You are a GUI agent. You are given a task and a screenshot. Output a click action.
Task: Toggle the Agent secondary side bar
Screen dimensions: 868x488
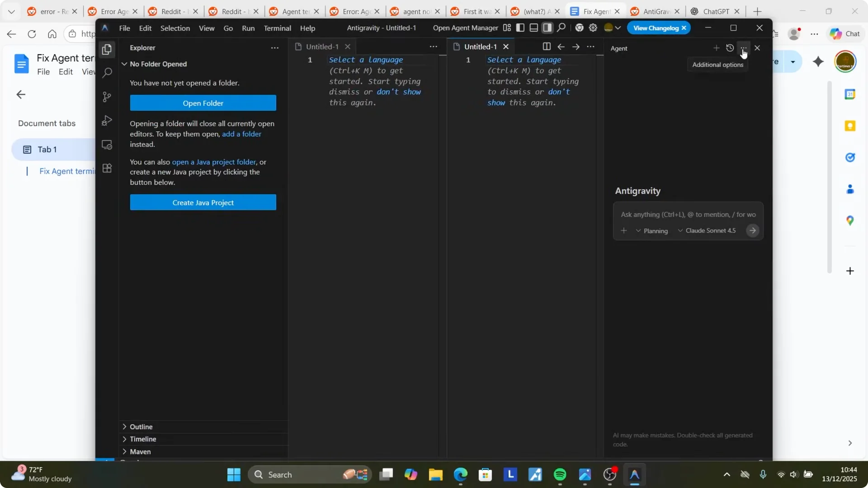[547, 28]
